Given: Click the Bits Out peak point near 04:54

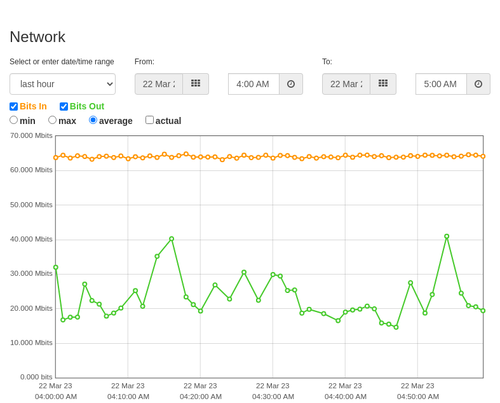Looking at the screenshot, I should [447, 236].
